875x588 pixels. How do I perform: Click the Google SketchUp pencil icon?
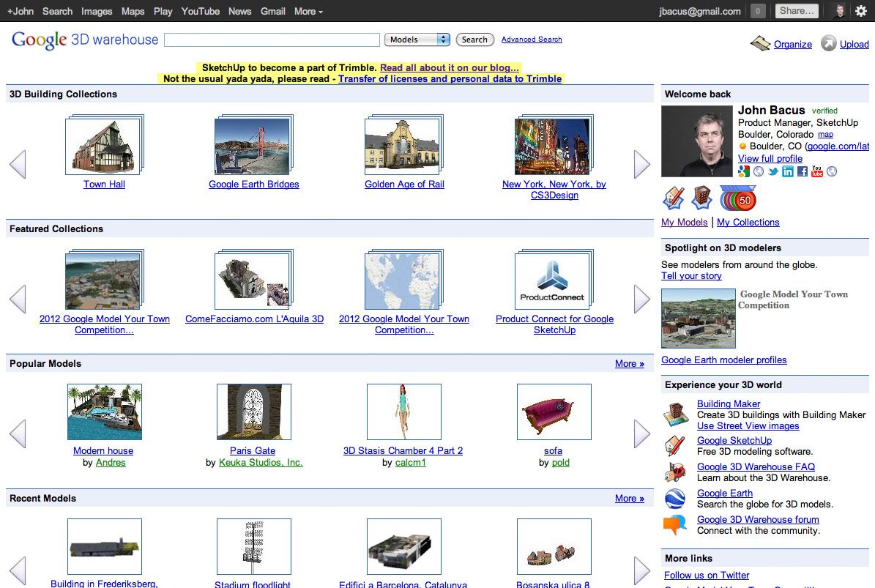pyautogui.click(x=674, y=445)
